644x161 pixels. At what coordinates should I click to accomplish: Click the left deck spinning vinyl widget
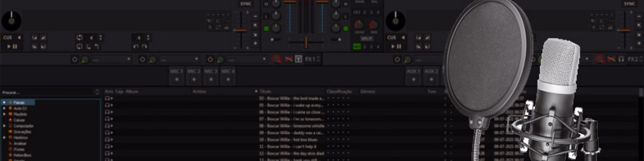[x=12, y=21]
